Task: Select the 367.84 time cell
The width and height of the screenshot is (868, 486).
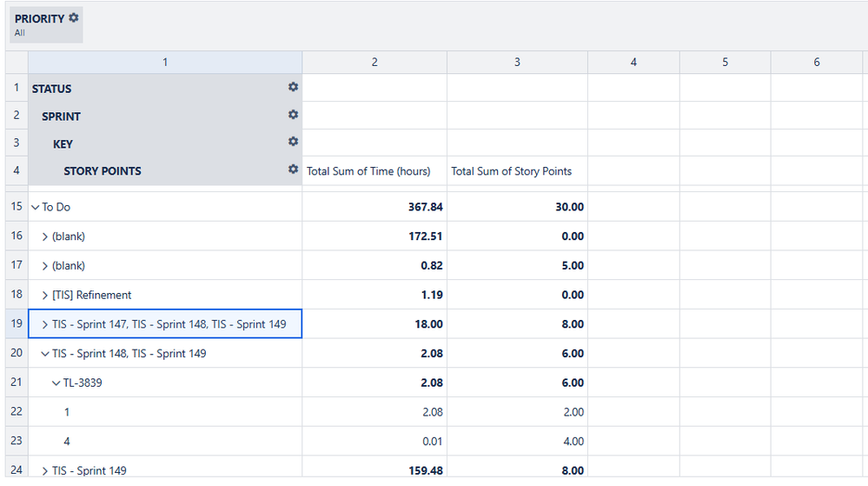Action: [x=374, y=207]
